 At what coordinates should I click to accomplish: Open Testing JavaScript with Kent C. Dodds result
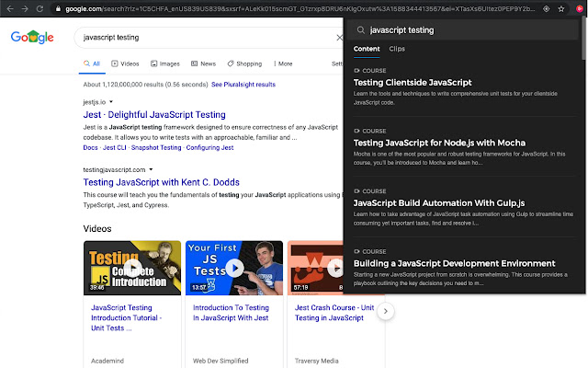click(162, 182)
